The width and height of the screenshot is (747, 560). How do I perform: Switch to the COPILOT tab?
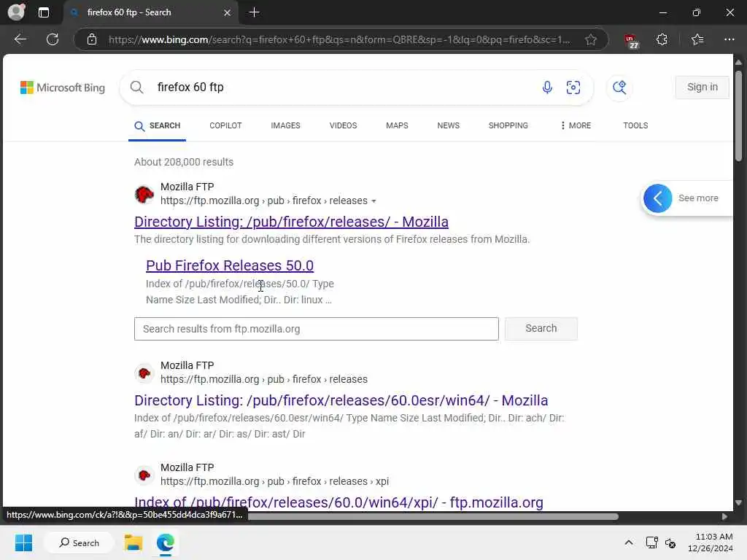click(x=225, y=125)
